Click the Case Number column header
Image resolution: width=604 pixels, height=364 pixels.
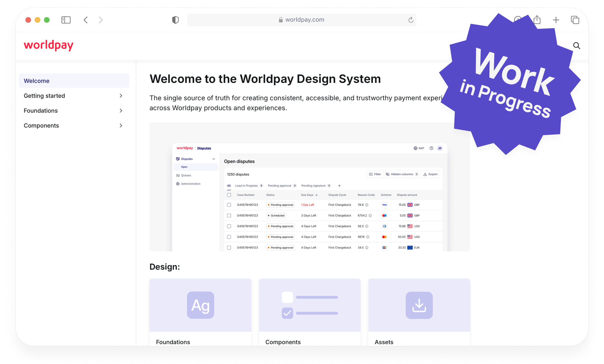[x=246, y=195]
